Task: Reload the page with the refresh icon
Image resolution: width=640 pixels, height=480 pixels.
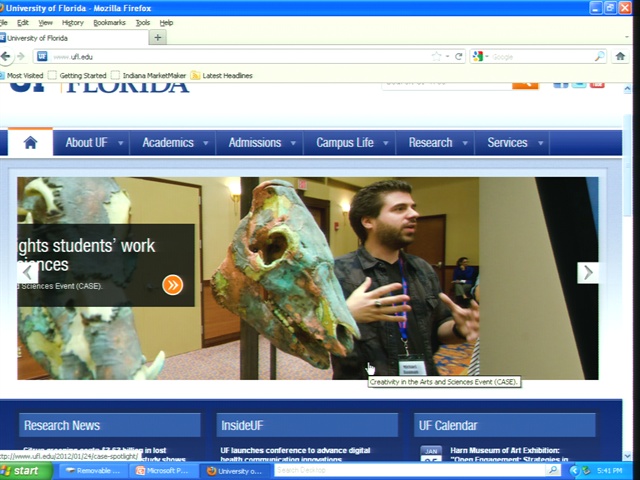Action: coord(458,56)
